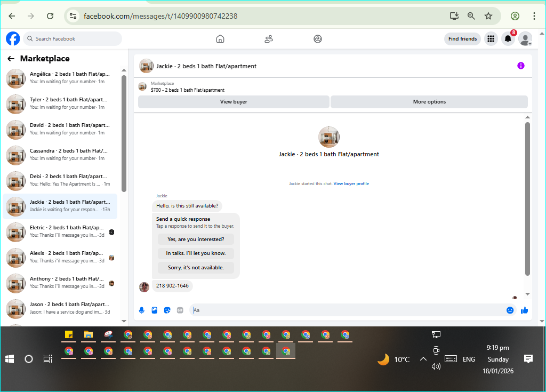Screen dimensions: 546x392
Task: Click Jackie's message 218 902-1646
Action: click(172, 286)
